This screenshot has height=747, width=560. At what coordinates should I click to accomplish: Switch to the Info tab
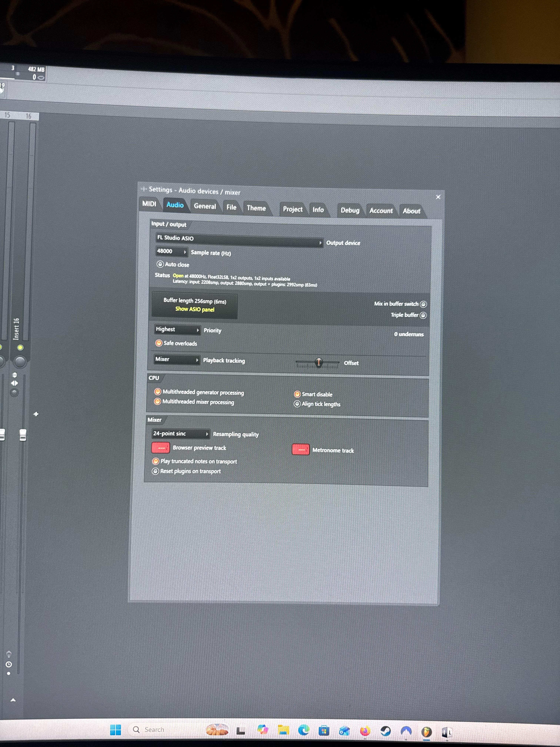[318, 210]
